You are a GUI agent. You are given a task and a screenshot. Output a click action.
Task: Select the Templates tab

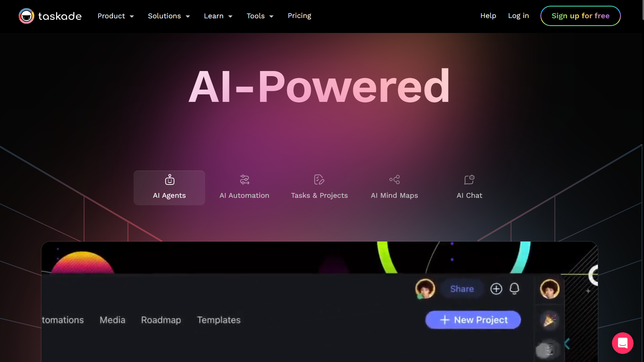coord(218,319)
